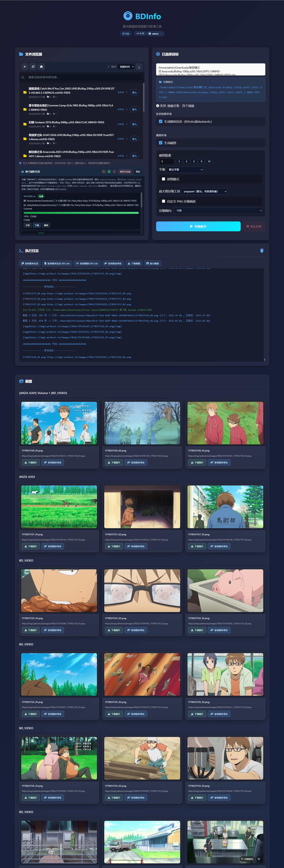Click the chevron arrow in the 奇迹梦之队 row
Screen dimensions: 284x868
127,139
